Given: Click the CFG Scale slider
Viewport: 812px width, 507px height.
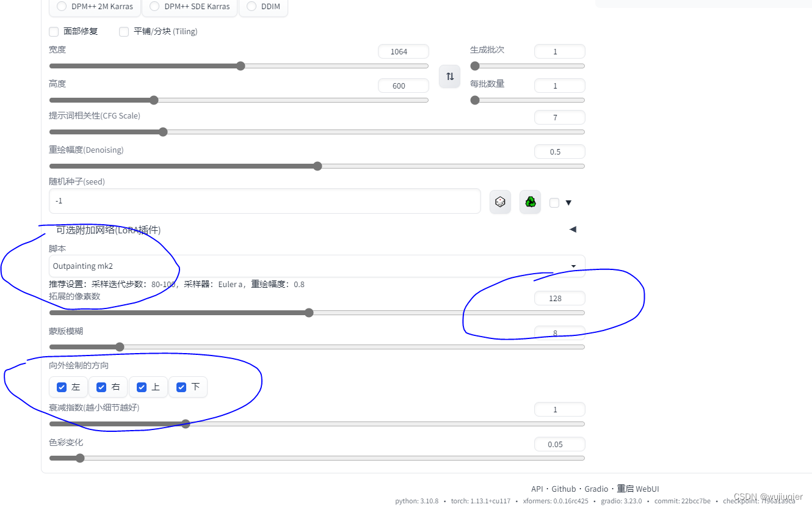Looking at the screenshot, I should coord(317,132).
